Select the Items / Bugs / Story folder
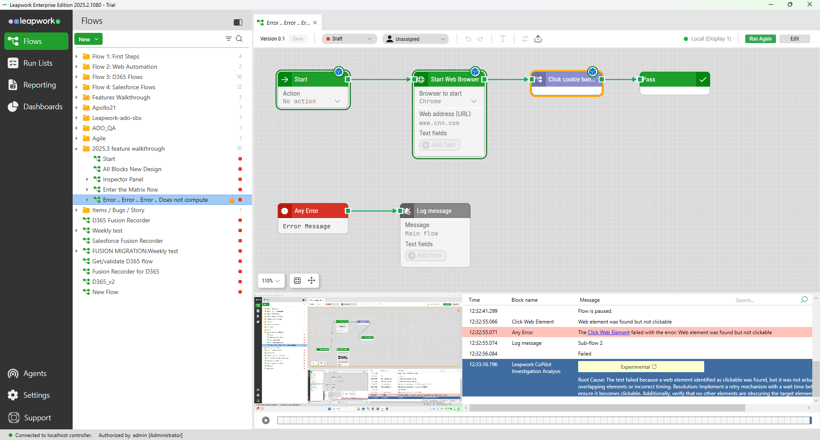The width and height of the screenshot is (820, 440). 118,210
